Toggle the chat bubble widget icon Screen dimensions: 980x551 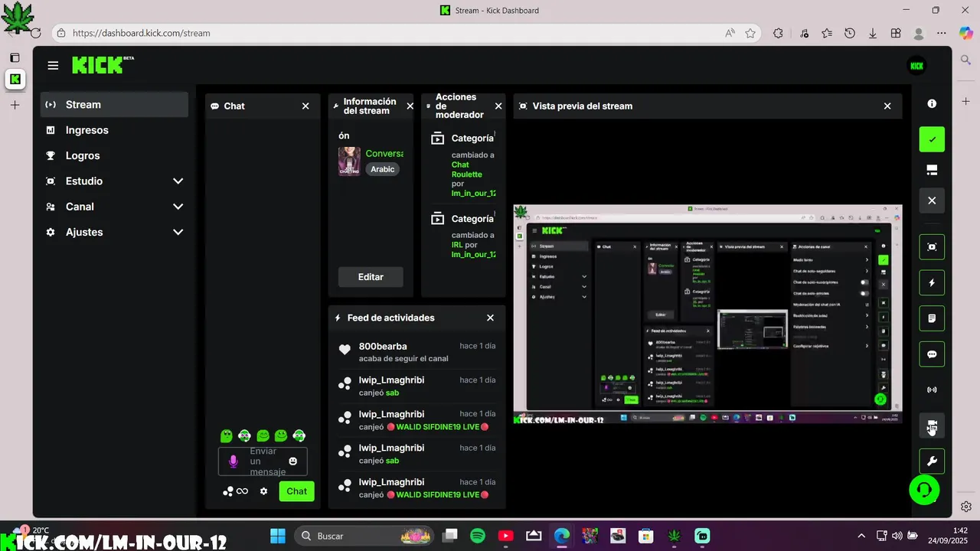(932, 354)
